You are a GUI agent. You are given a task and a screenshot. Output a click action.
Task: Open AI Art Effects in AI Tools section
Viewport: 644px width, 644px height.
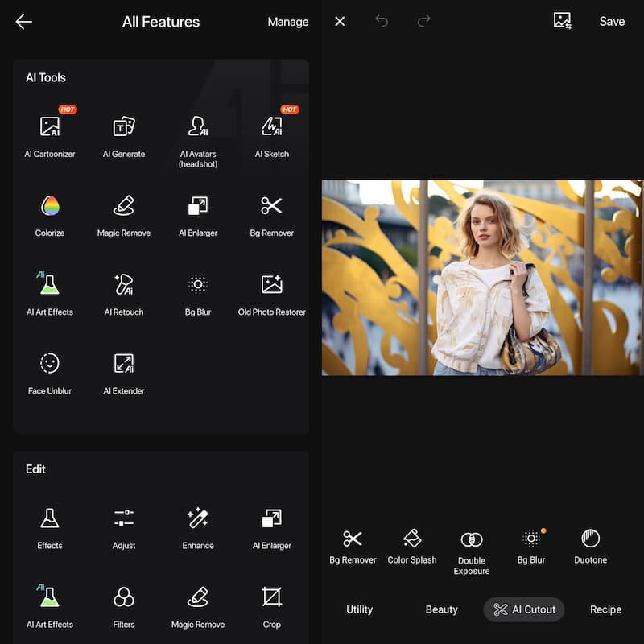pos(50,294)
